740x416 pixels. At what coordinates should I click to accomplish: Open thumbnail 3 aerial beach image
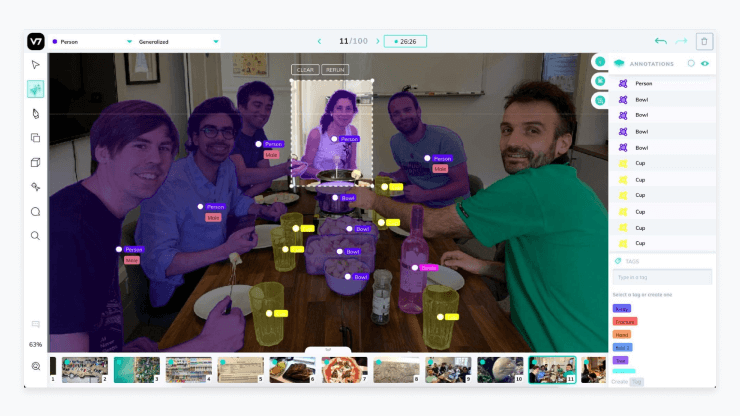pos(137,370)
